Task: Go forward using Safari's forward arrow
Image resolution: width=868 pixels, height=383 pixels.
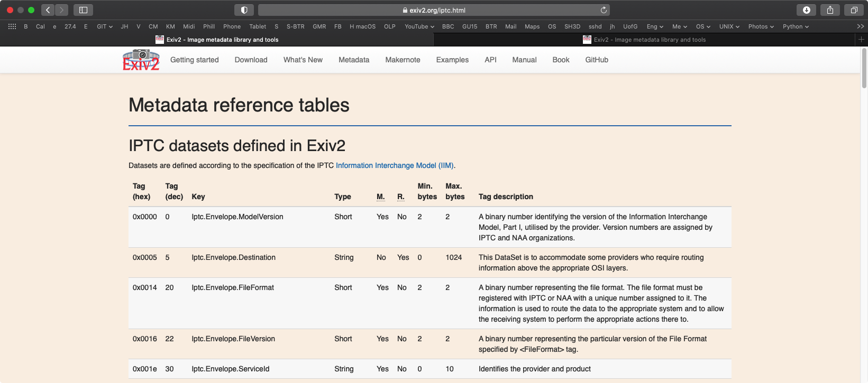Action: point(61,10)
